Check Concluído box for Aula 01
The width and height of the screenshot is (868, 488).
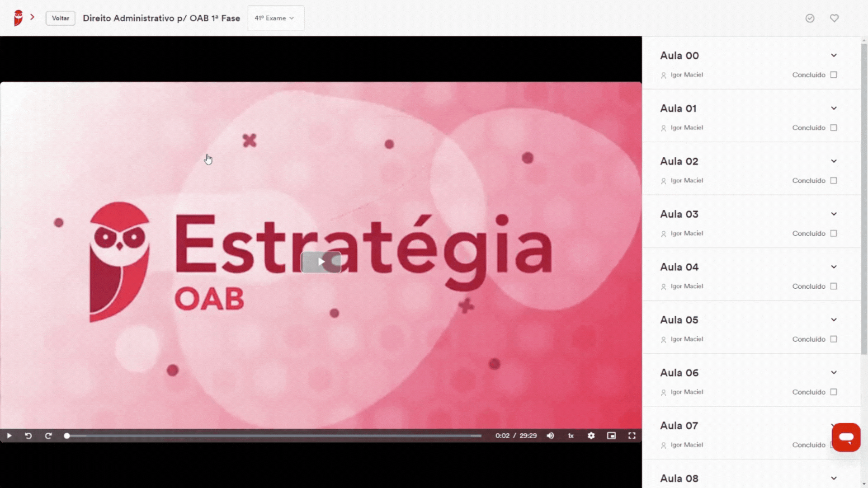click(834, 127)
